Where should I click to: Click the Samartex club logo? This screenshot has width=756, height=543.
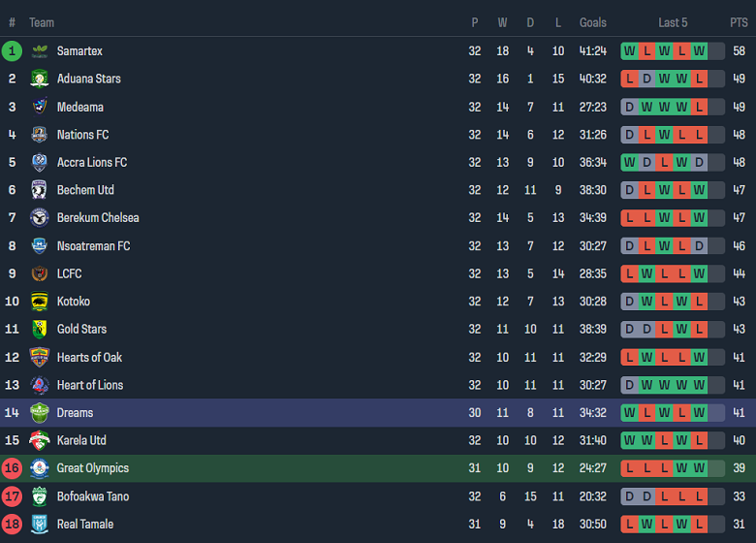click(40, 51)
